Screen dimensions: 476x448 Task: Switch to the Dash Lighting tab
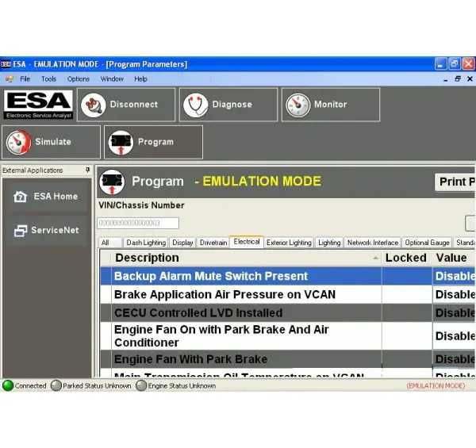(x=146, y=243)
